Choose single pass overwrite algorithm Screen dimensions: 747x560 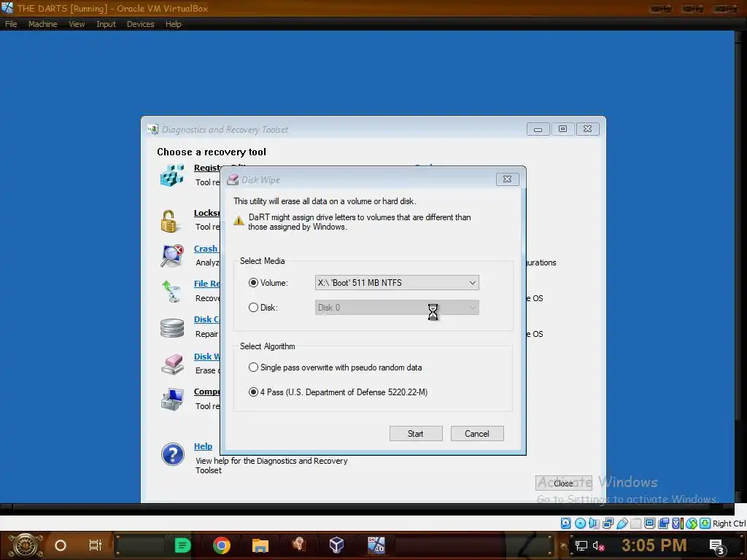tap(253, 367)
